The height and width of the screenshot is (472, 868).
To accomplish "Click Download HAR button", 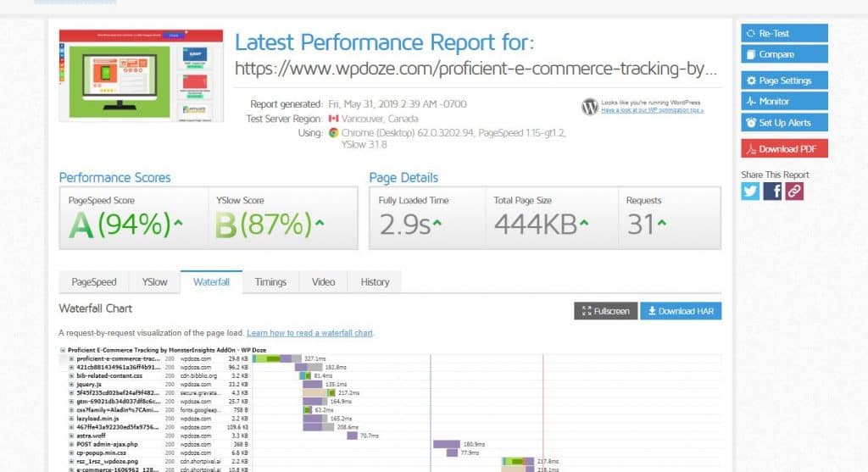I will coord(681,311).
